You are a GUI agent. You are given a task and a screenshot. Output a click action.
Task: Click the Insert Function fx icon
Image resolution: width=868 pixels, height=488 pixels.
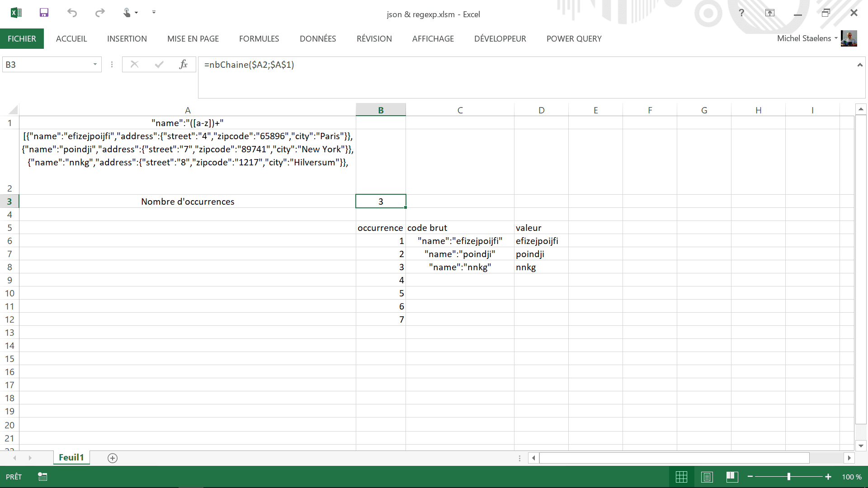(183, 65)
